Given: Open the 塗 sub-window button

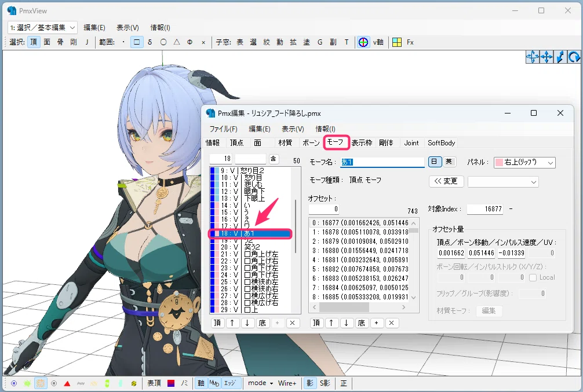Looking at the screenshot, I should coord(307,42).
